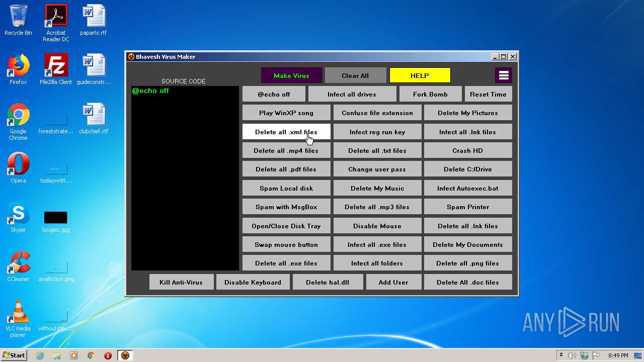Launch CCleaner desktop shortcut
This screenshot has width=644, height=362.
[18, 266]
